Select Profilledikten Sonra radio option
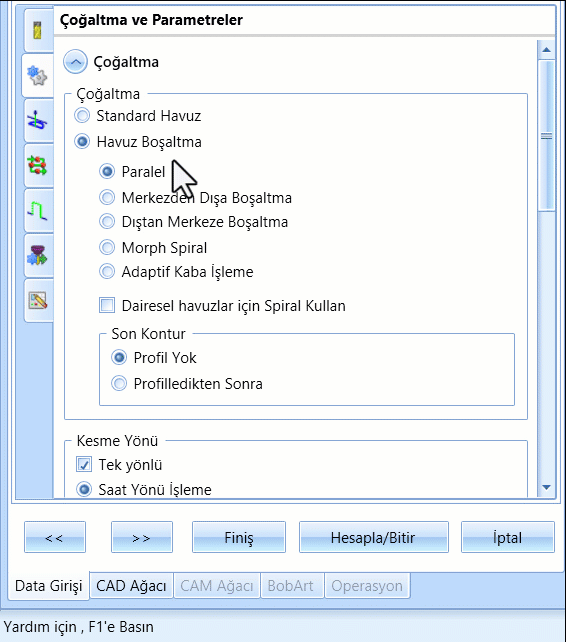 coord(187,384)
